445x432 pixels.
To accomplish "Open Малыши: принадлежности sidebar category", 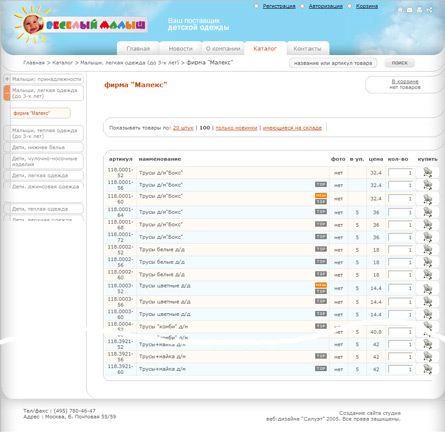I will (x=47, y=79).
